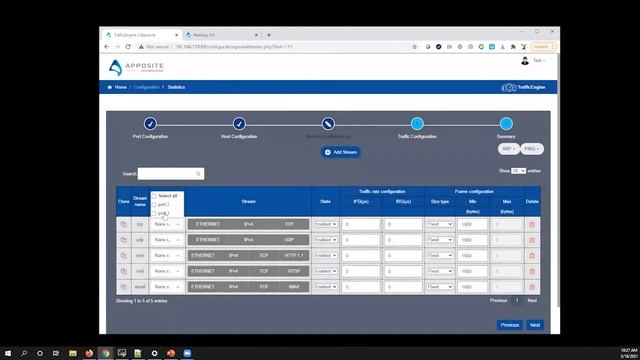Open Chrome from the taskbar
The width and height of the screenshot is (640, 360).
(106, 353)
